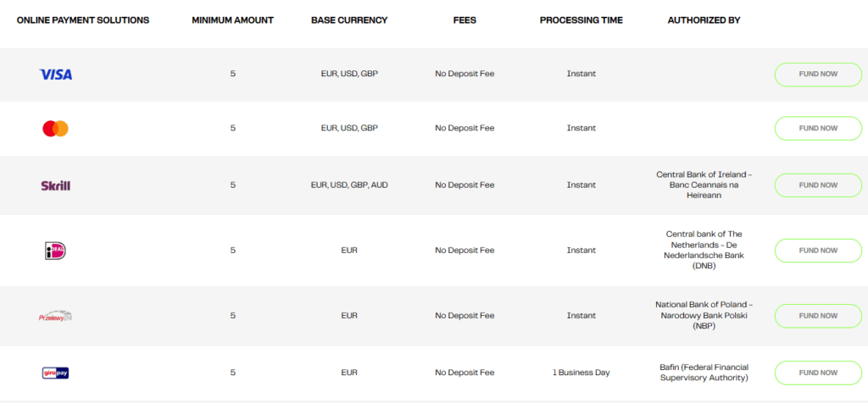The height and width of the screenshot is (403, 868).
Task: Fund now using Mastercard
Action: point(818,128)
